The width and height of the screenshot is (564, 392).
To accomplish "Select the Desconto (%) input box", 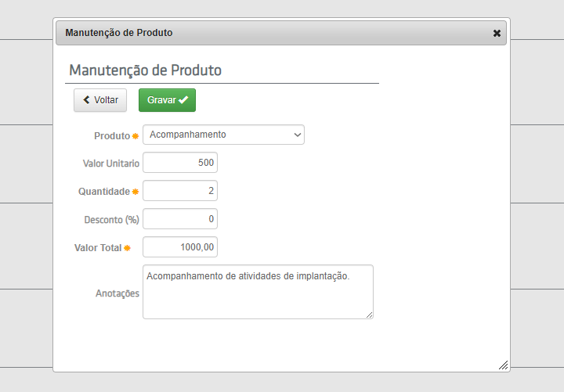I will point(180,219).
